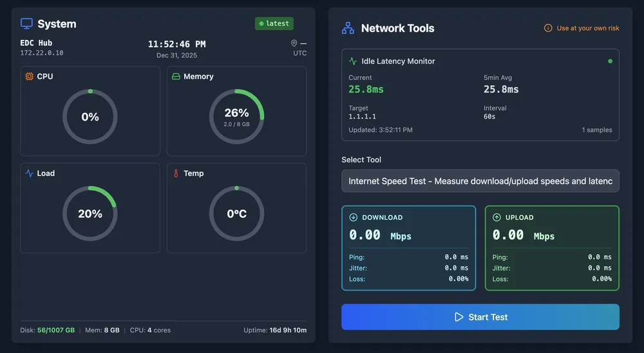Image resolution: width=644 pixels, height=353 pixels.
Task: Click the Upload 0.00 Mbps reading
Action: point(524,235)
